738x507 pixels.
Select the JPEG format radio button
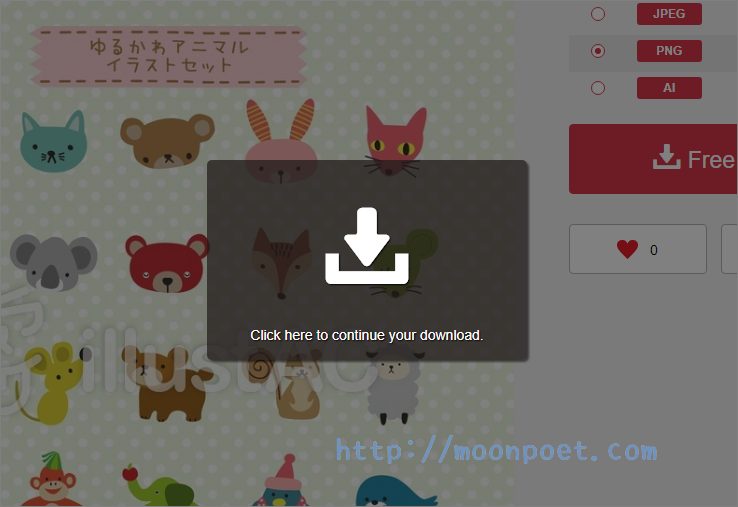pos(598,14)
